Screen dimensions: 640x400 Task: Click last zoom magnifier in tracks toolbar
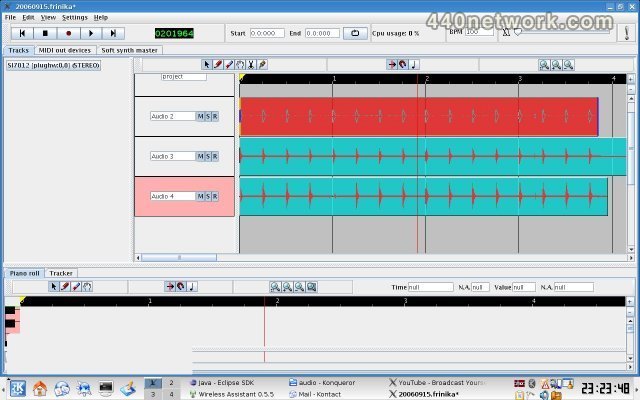point(569,65)
